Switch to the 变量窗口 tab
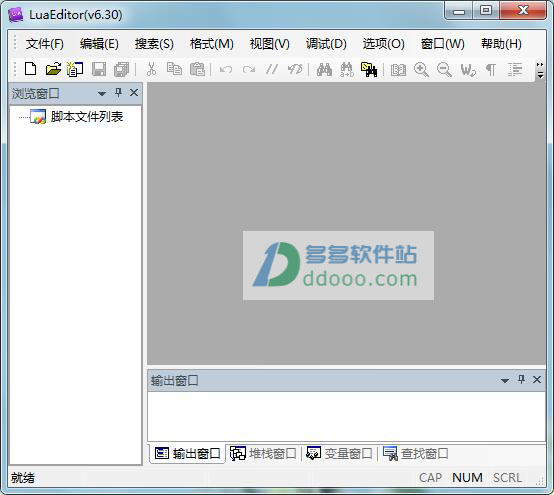Screen dimensions: 554x495 [339, 453]
